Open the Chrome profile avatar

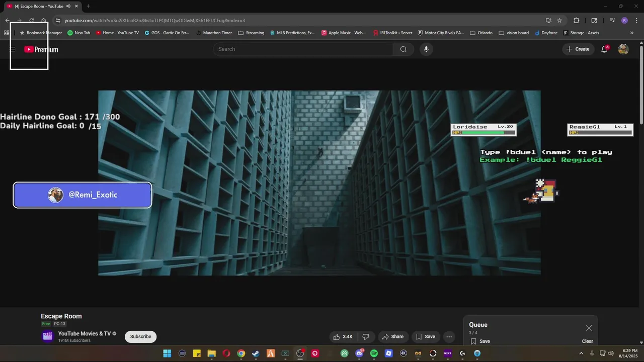624,21
